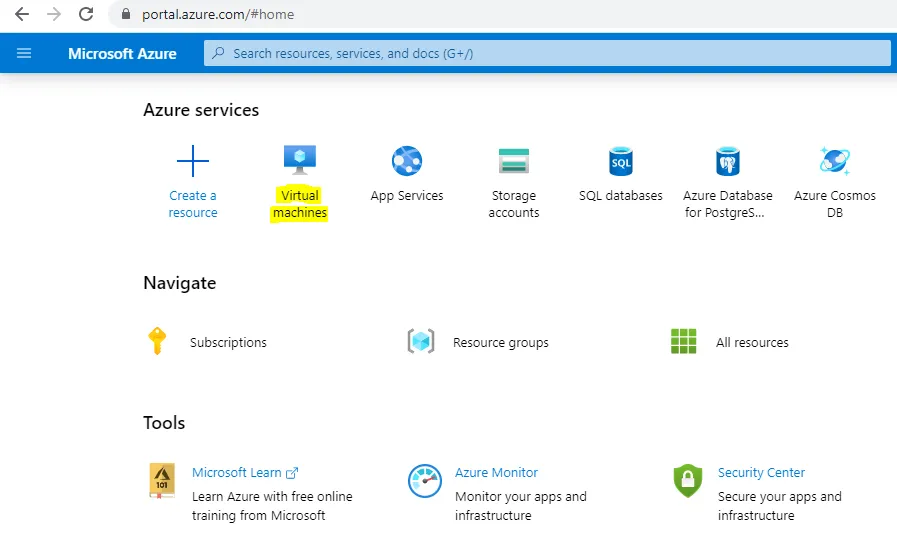
Task: Open the Create a resource link text
Action: tap(193, 204)
